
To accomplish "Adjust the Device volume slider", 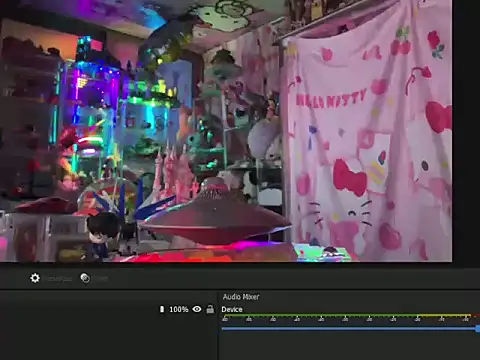I will click(x=351, y=329).
